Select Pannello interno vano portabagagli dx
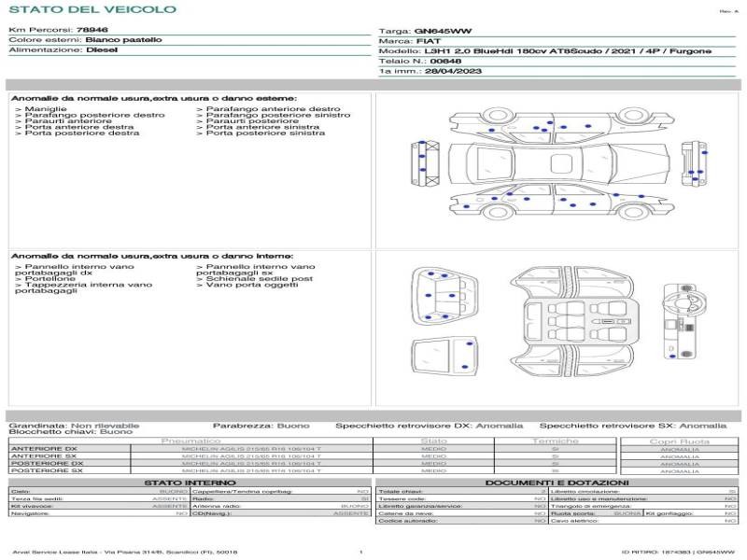Screen dimensions: 747x560 pyautogui.click(x=75, y=270)
